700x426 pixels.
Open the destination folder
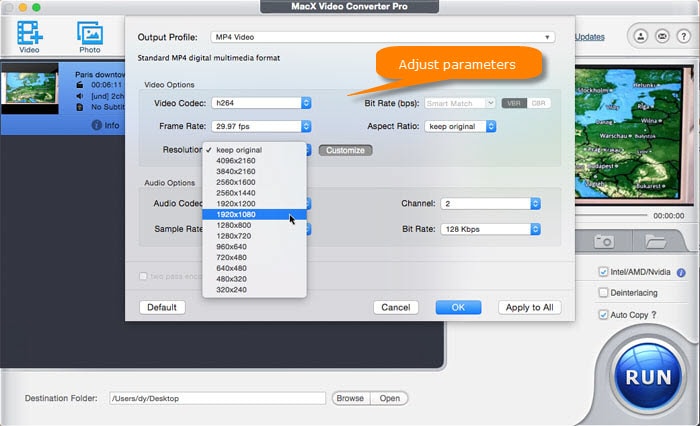coord(389,398)
